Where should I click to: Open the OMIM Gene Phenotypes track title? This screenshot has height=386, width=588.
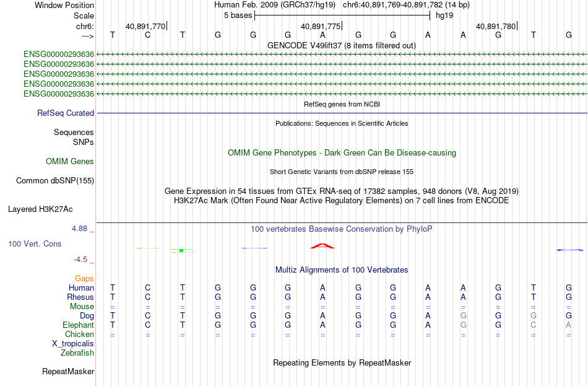tap(342, 153)
